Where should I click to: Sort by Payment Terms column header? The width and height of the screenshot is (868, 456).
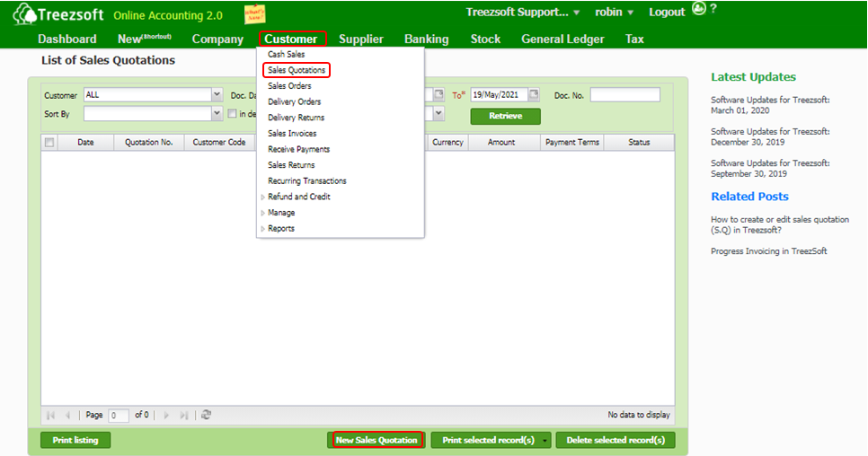pos(572,143)
